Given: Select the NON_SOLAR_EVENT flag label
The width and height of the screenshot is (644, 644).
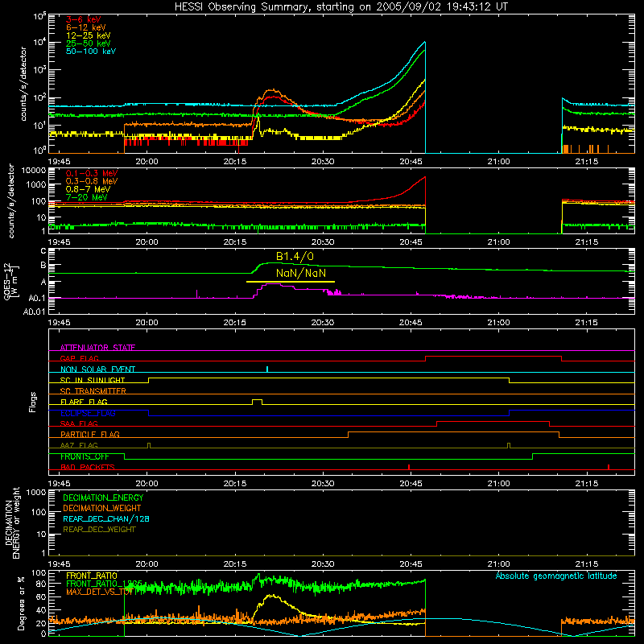Looking at the screenshot, I should click(x=97, y=369).
